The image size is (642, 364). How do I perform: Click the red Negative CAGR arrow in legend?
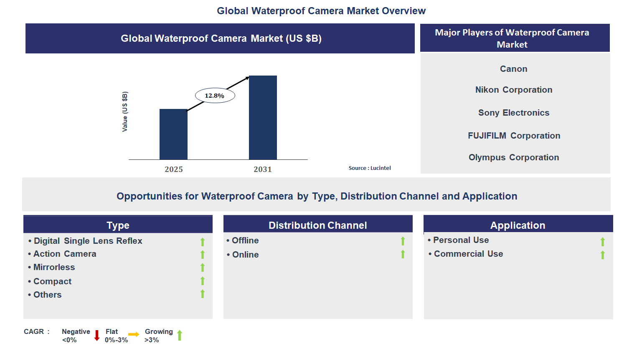tap(97, 335)
